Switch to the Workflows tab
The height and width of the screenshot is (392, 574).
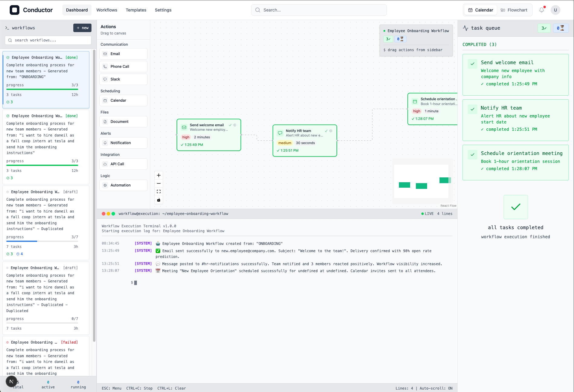pos(107,10)
